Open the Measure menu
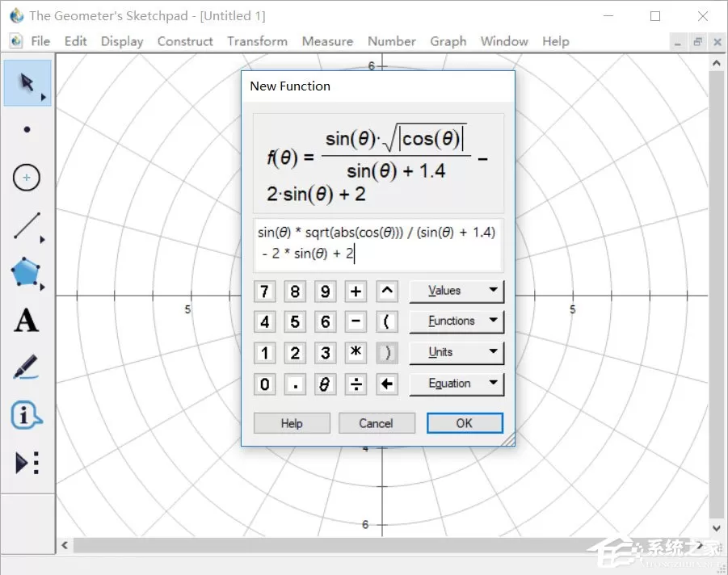728x575 pixels. click(327, 41)
